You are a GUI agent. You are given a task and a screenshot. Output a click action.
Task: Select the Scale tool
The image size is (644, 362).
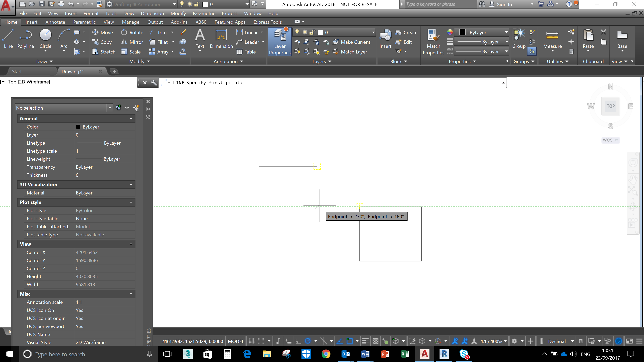coord(131,52)
